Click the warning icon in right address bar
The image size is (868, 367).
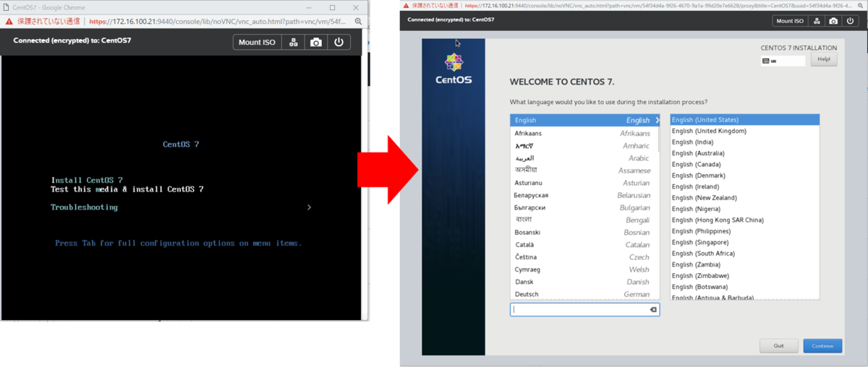[405, 4]
